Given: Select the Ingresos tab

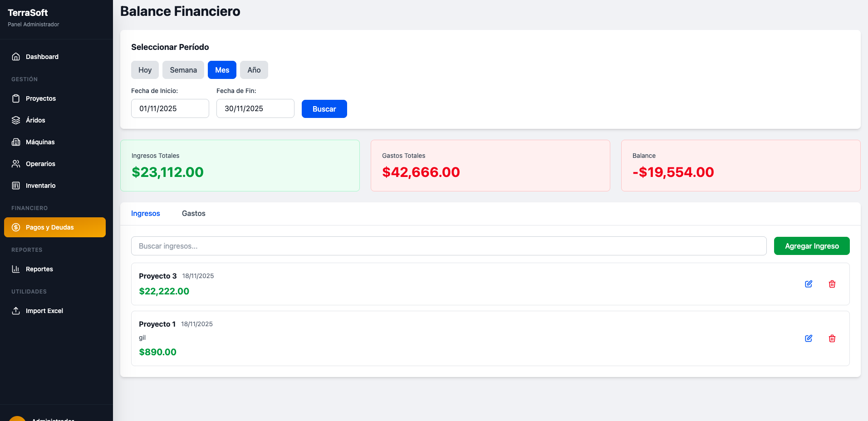Looking at the screenshot, I should (x=145, y=213).
